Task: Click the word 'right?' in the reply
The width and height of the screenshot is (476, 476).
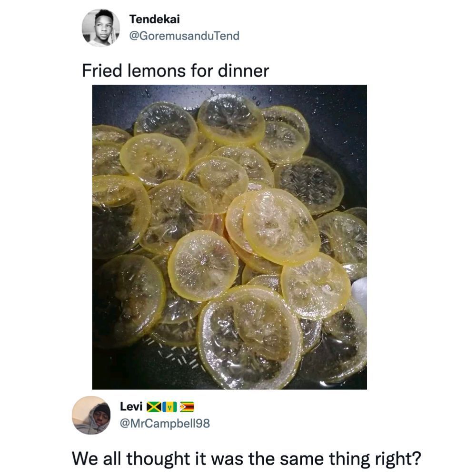Action: click(x=396, y=459)
